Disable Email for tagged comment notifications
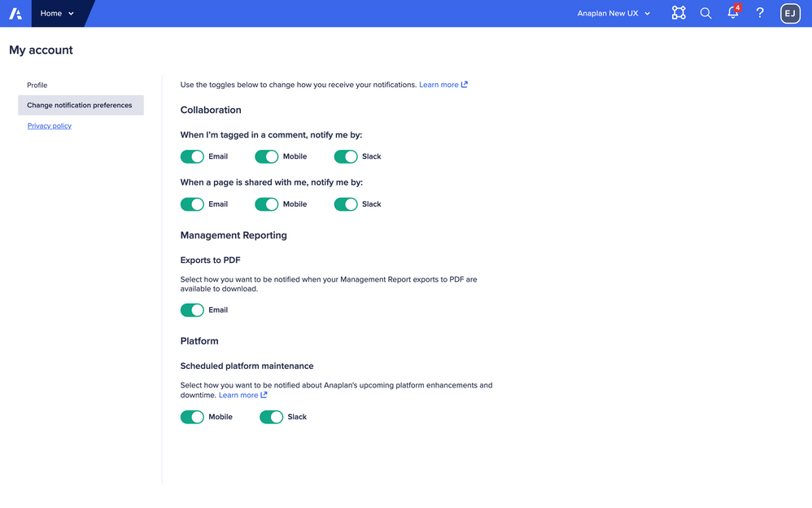This screenshot has width=812, height=508. [x=192, y=156]
